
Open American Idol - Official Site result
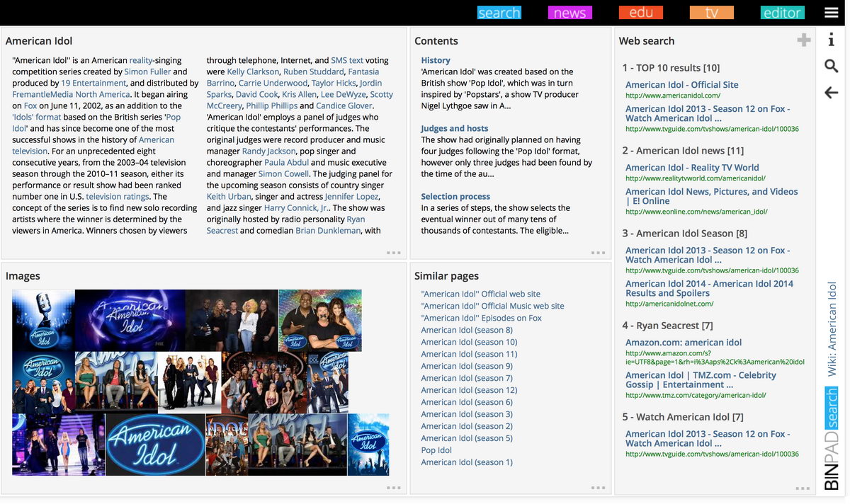click(682, 84)
